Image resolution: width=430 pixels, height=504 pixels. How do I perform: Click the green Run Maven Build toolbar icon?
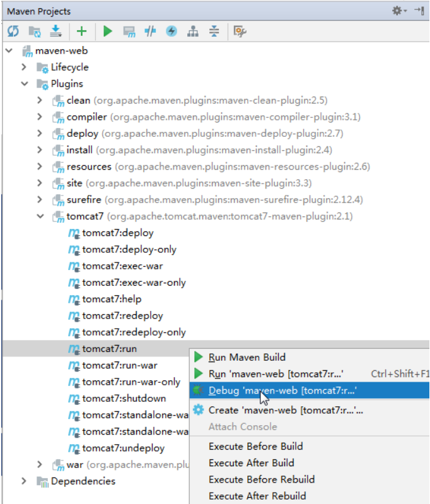(x=108, y=31)
